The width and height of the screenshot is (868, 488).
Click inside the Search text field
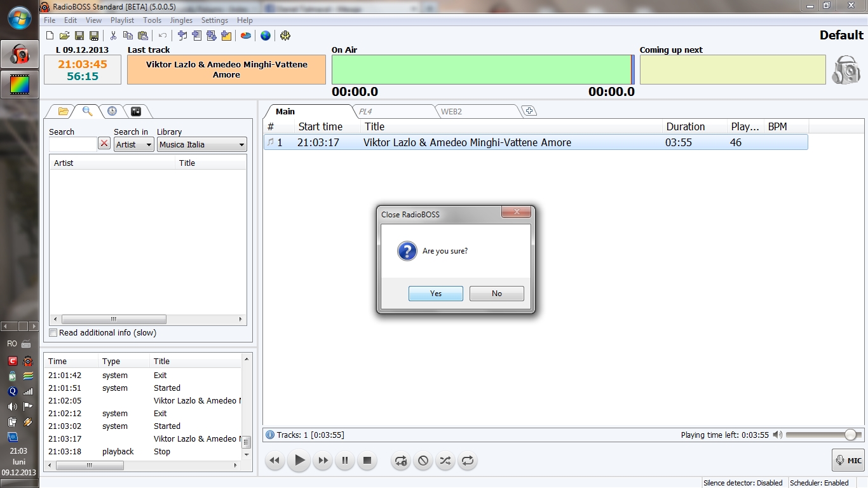(73, 144)
